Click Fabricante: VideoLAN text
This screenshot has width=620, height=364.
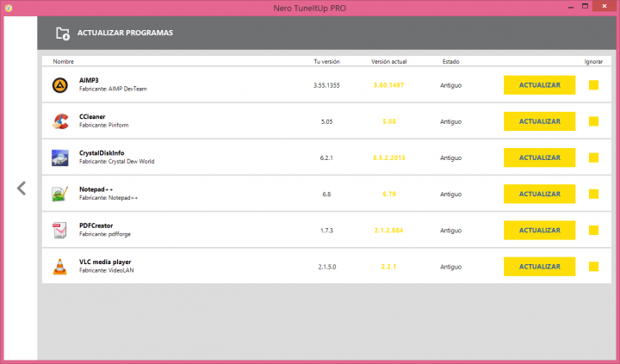(107, 271)
